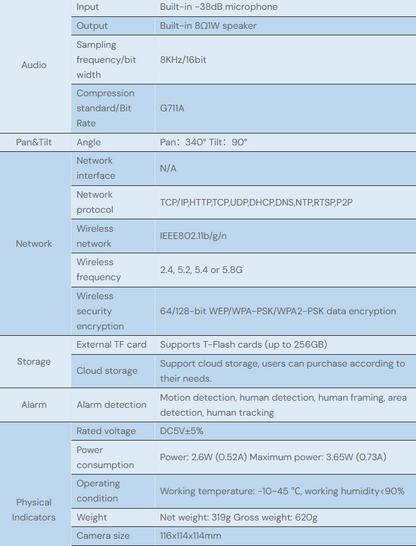Click the Alarm category label
The height and width of the screenshot is (546, 416).
34,405
